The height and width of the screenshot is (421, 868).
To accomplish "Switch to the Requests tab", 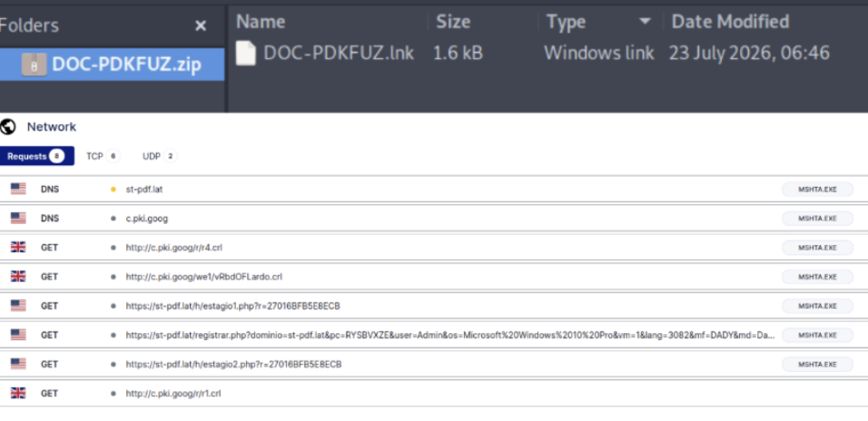I will tap(36, 156).
